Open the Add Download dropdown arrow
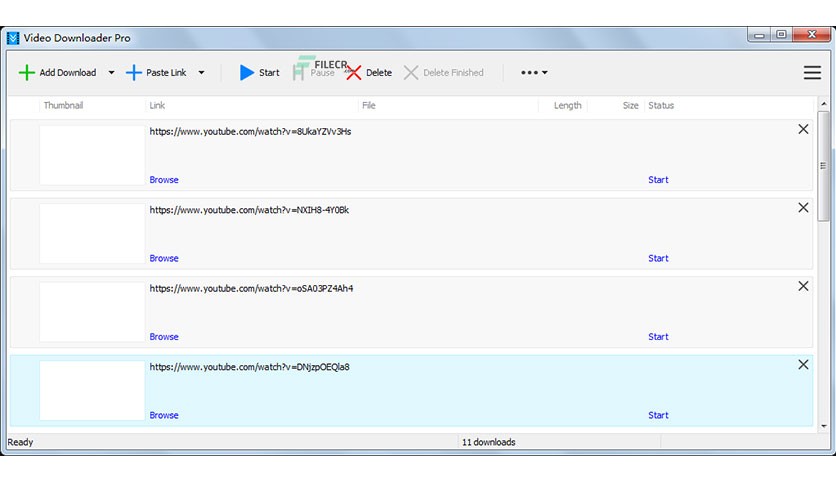The image size is (836, 484). tap(111, 72)
